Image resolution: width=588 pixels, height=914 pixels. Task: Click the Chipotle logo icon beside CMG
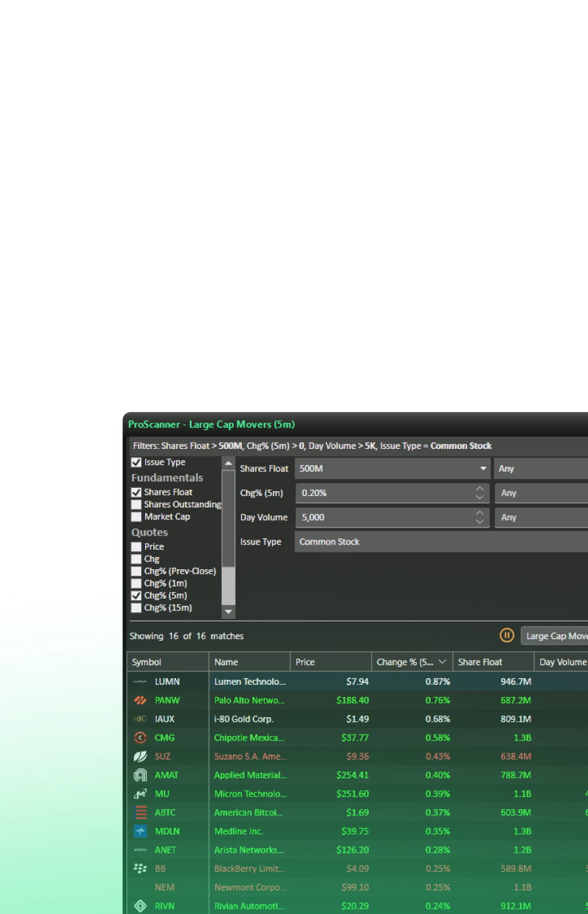click(x=140, y=737)
